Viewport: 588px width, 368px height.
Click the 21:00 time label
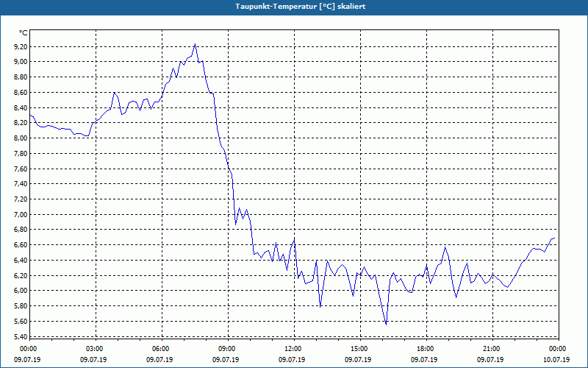pos(492,349)
